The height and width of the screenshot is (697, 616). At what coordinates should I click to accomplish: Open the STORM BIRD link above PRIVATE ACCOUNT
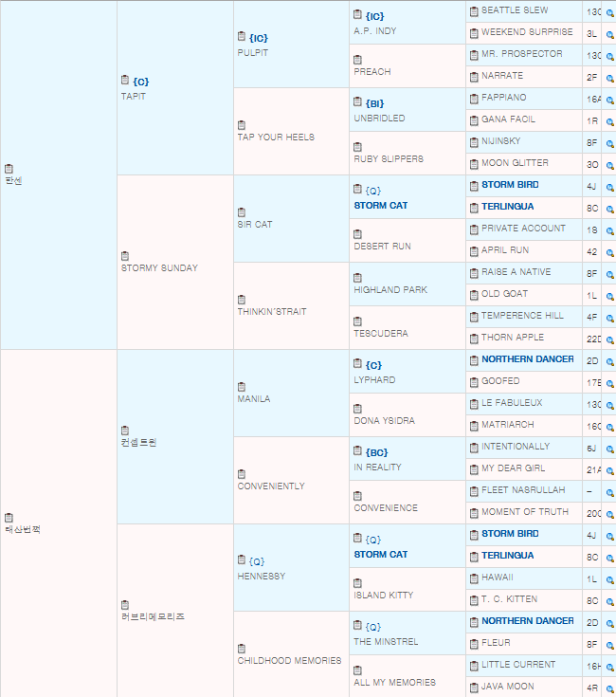[510, 185]
